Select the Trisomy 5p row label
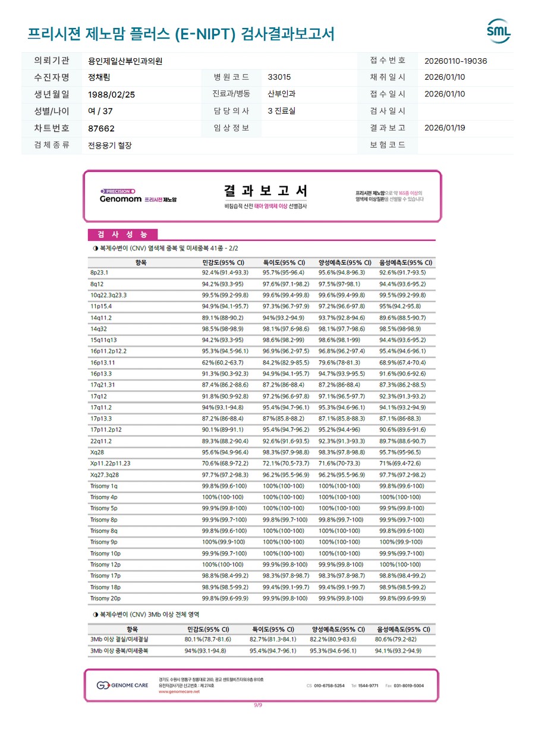Image resolution: width=535 pixels, height=756 pixels. 103,508
